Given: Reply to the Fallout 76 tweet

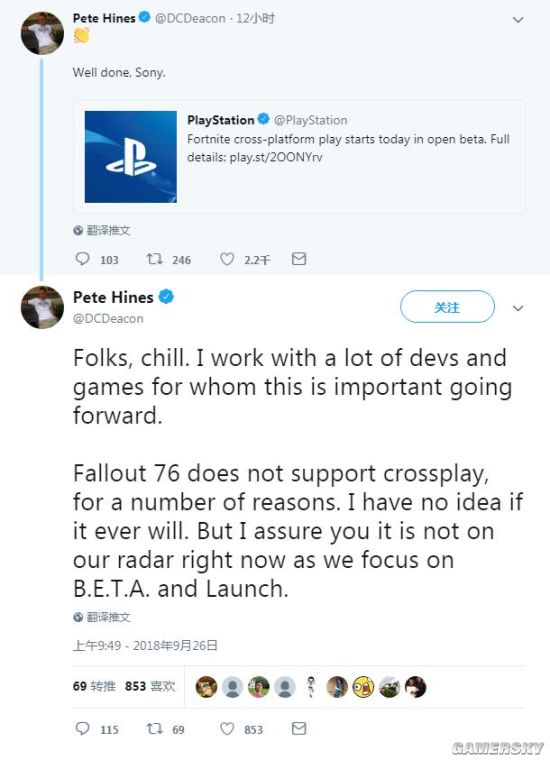Looking at the screenshot, I should click(83, 728).
